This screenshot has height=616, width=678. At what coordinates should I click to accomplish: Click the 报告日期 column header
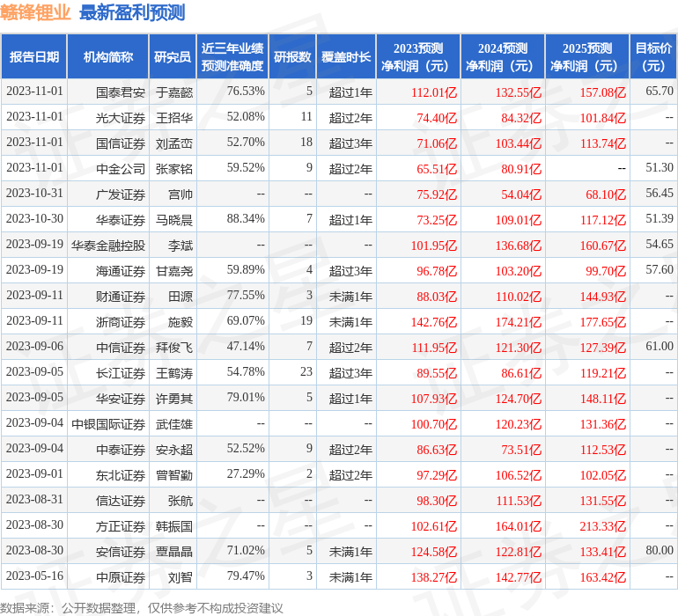pyautogui.click(x=33, y=56)
